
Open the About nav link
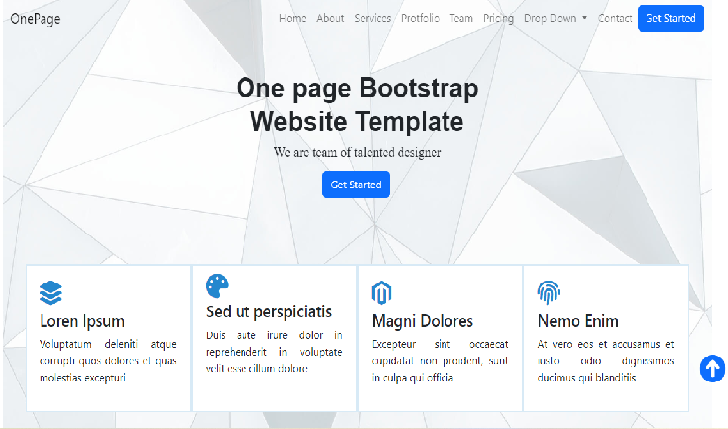pos(330,18)
